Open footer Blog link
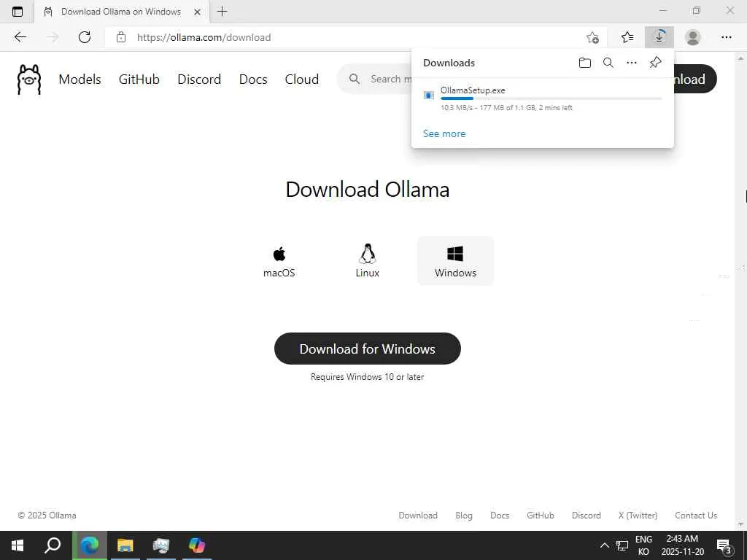Viewport: 747px width, 560px height. 463,516
